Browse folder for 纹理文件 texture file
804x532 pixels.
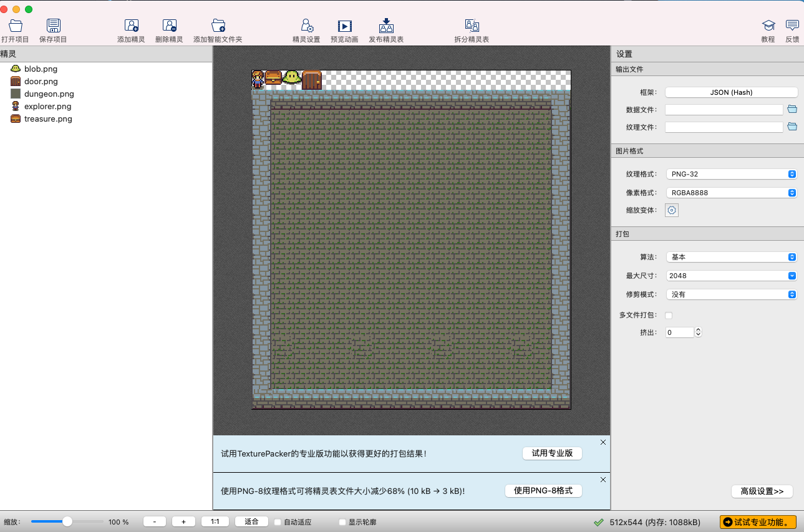(x=792, y=127)
